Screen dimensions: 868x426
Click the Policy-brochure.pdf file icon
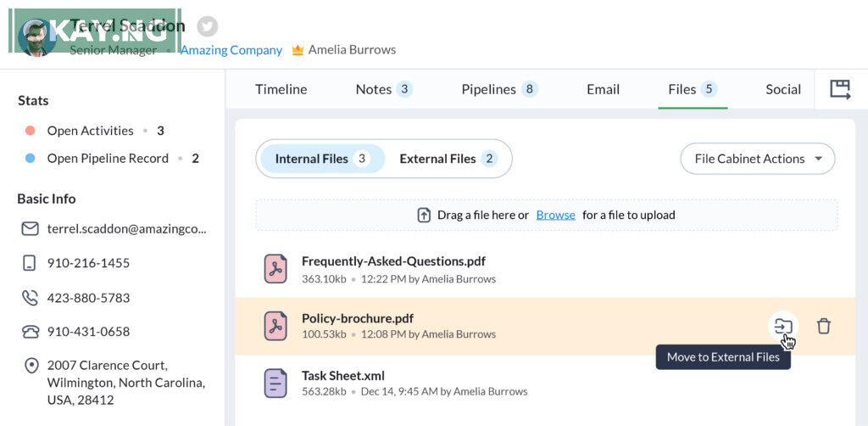(275, 326)
